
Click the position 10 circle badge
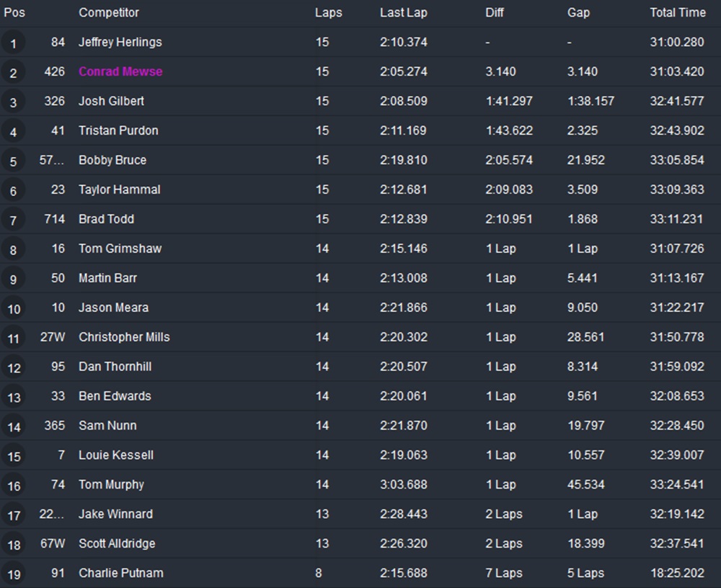[14, 309]
